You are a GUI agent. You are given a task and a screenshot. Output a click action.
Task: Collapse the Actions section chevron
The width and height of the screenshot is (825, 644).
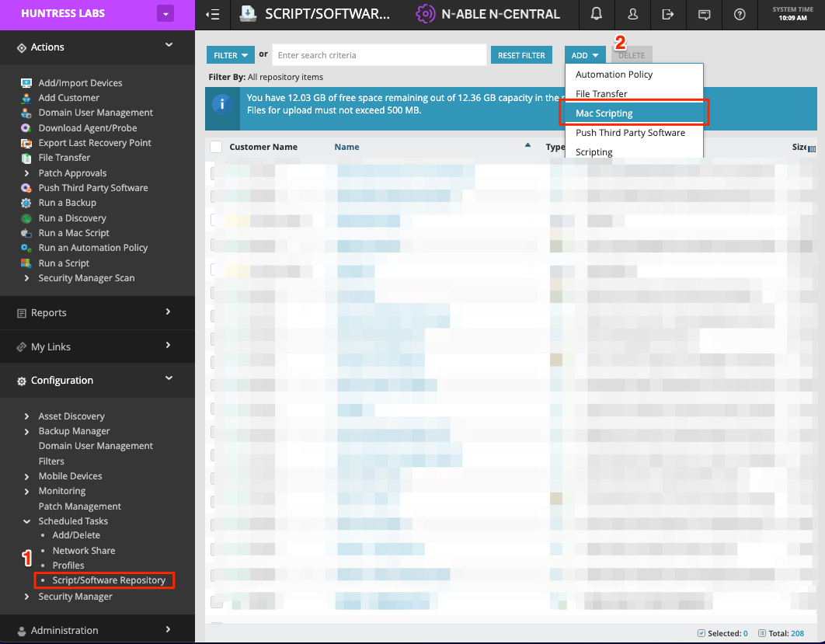pos(169,45)
